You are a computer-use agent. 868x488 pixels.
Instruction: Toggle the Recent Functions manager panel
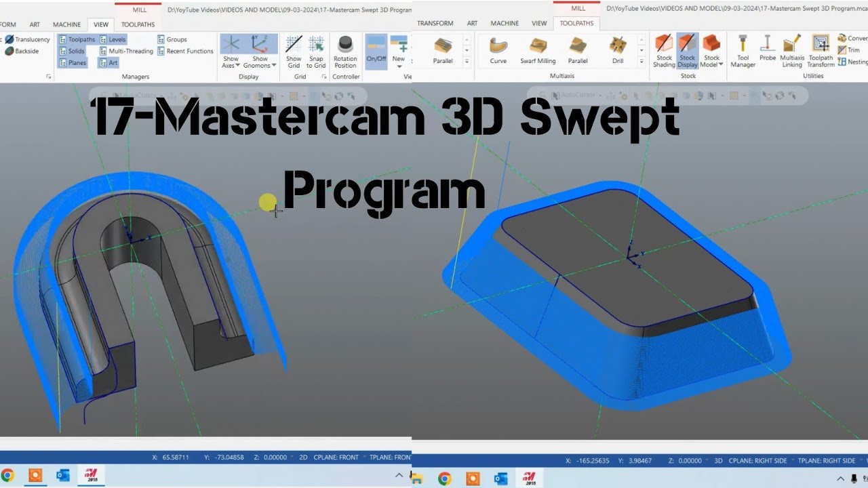click(x=185, y=51)
